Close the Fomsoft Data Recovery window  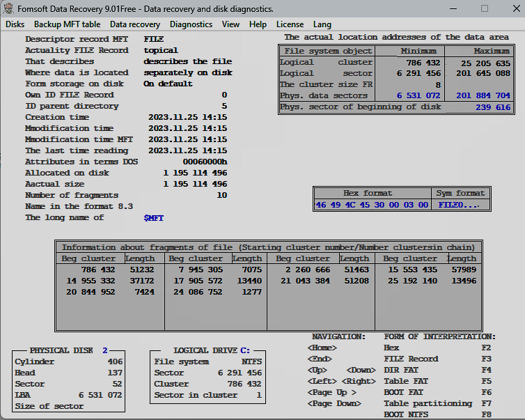pos(516,9)
